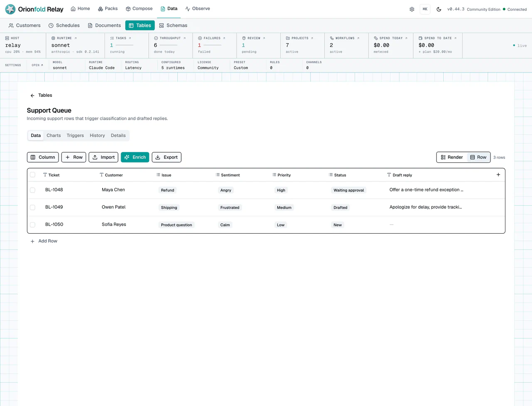Screen dimensions: 532x406
Task: Switch to Schedules sub-tab
Action: [64, 25]
